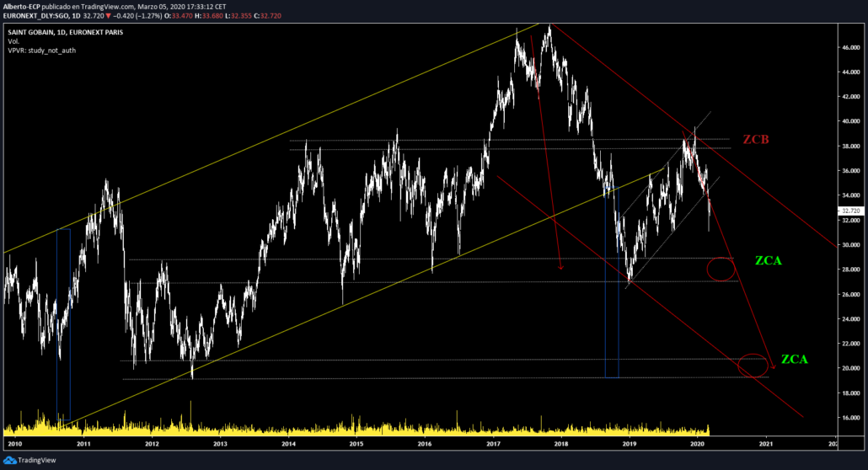The image size is (868, 470).
Task: Click the 36.000 price axis label
Action: [851, 170]
